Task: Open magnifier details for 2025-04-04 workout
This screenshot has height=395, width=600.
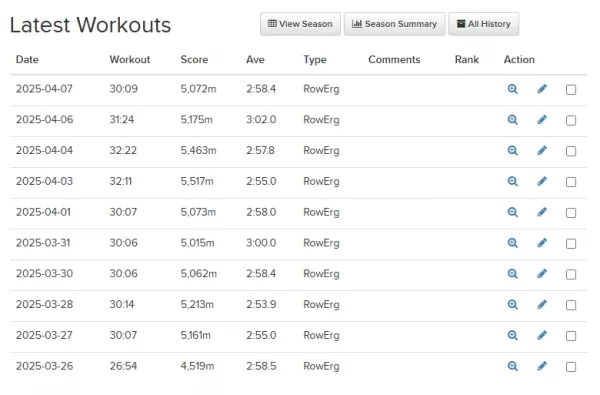Action: [x=512, y=151]
